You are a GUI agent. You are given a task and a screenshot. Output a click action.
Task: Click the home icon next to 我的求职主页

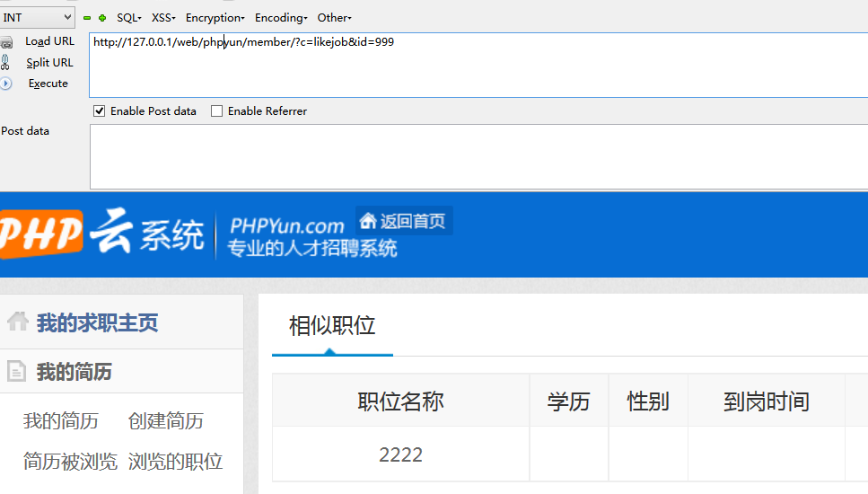coord(18,322)
